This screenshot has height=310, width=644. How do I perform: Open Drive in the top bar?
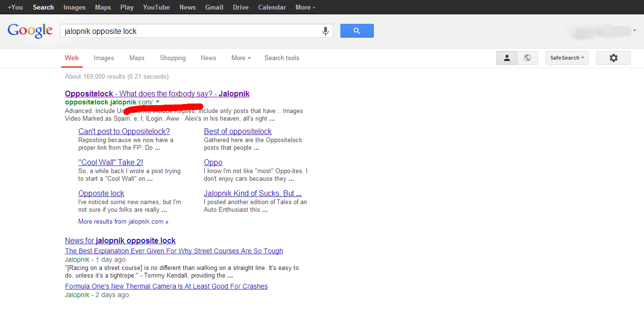(241, 7)
